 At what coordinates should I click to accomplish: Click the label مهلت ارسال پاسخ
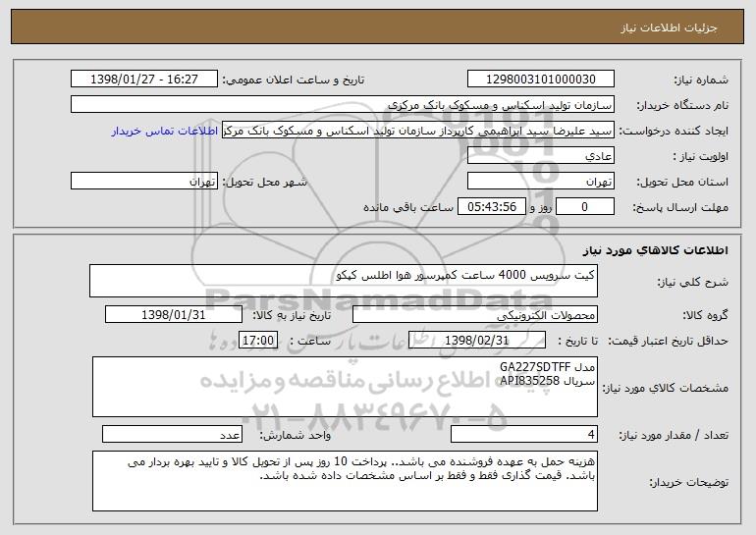coord(680,207)
